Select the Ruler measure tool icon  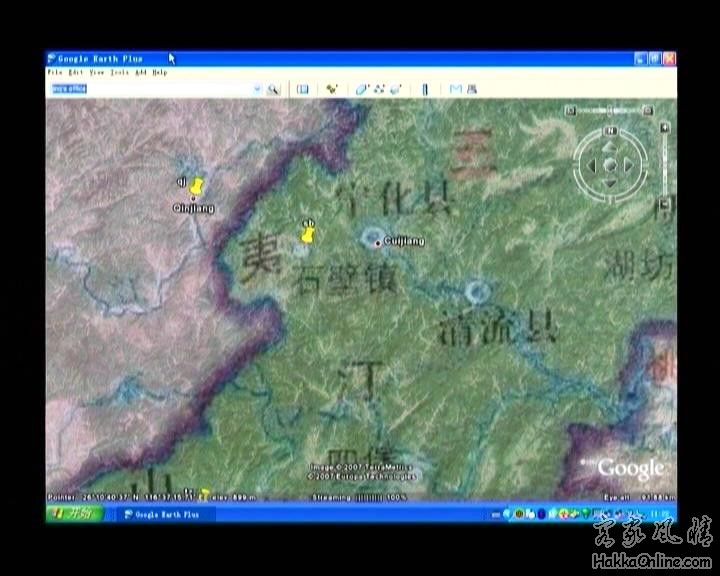tap(425, 89)
